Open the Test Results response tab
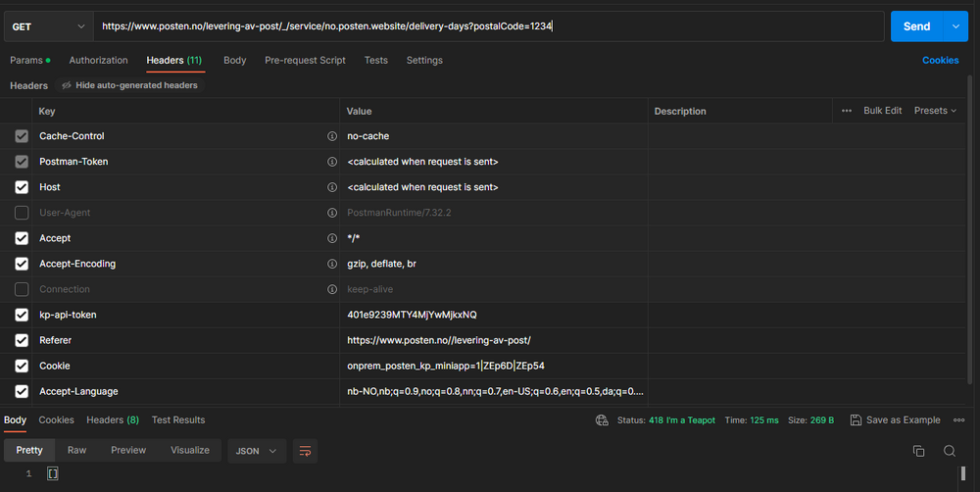 178,419
